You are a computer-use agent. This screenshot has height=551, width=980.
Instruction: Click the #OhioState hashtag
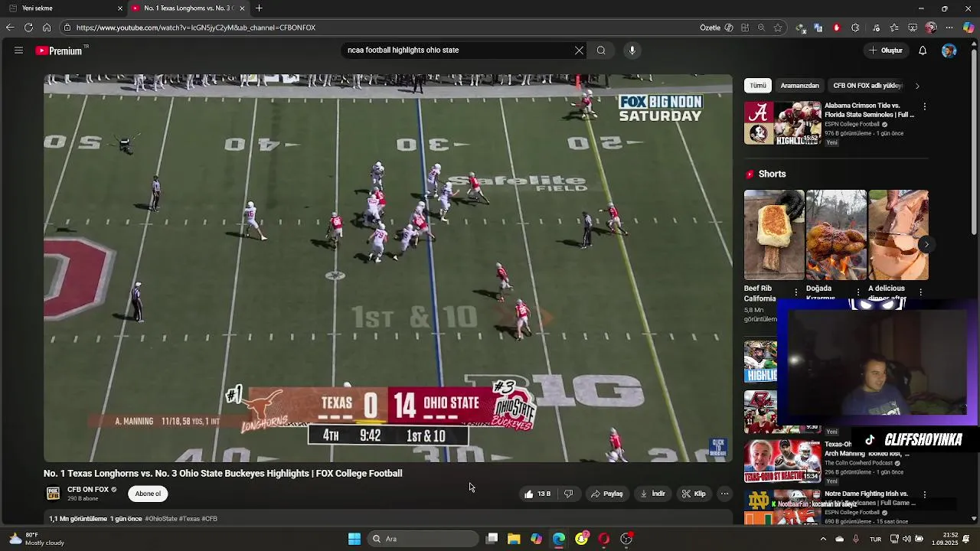pos(161,519)
